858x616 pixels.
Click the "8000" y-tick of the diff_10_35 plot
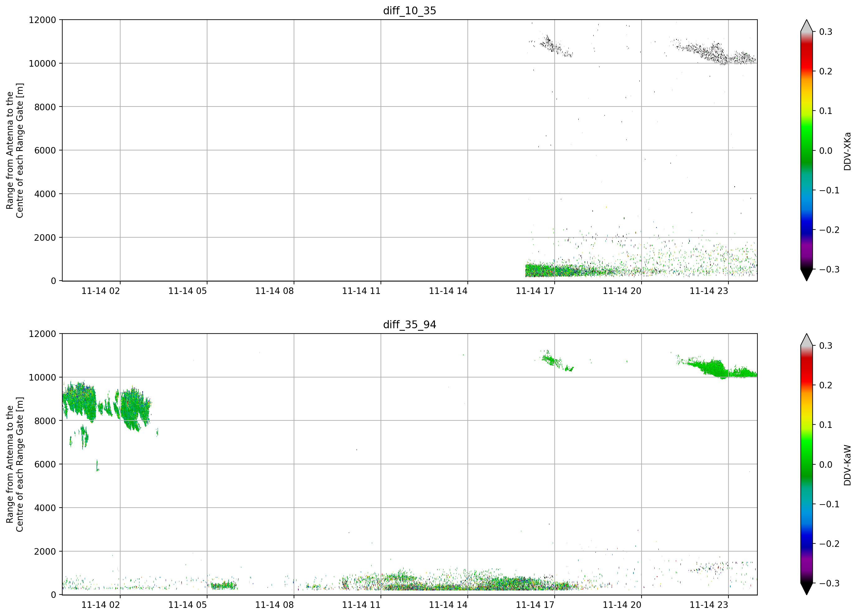(45, 107)
